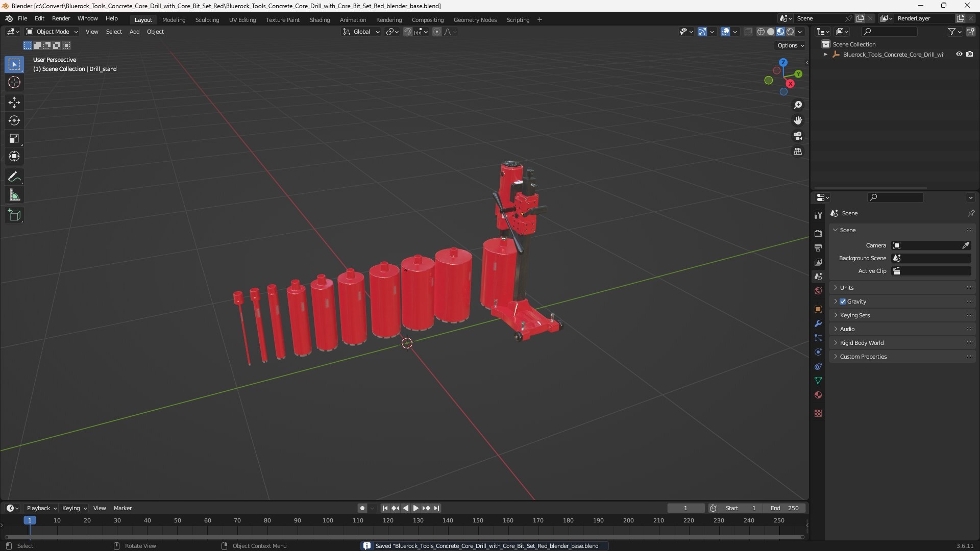Toggle X-ray display mode
The height and width of the screenshot is (551, 980).
pos(748,32)
